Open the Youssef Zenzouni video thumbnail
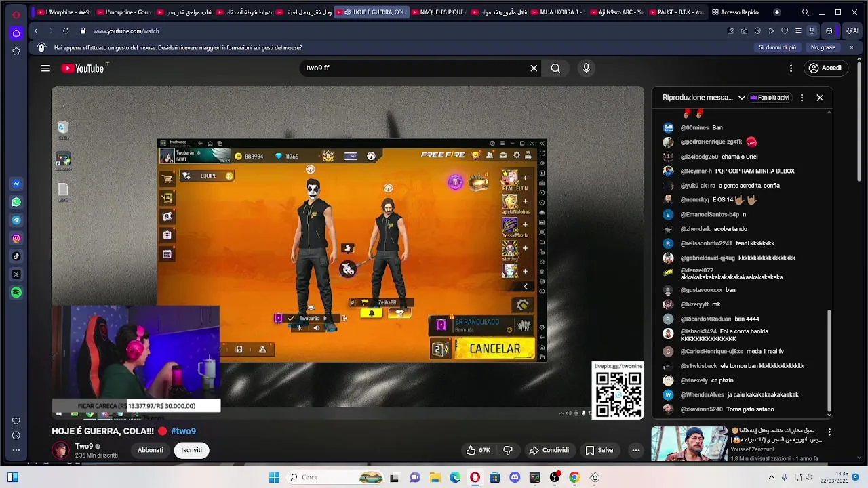Image resolution: width=868 pixels, height=488 pixels. 689,443
